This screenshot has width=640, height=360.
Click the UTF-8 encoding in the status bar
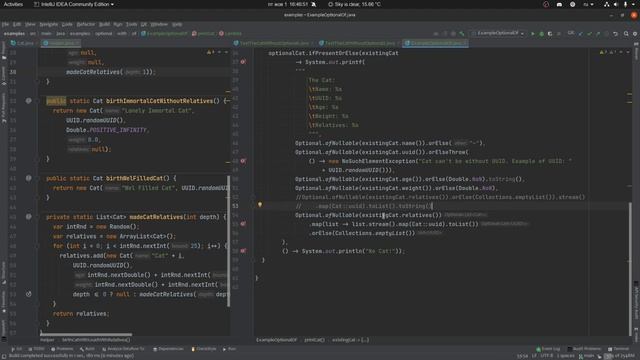pyautogui.click(x=546, y=356)
